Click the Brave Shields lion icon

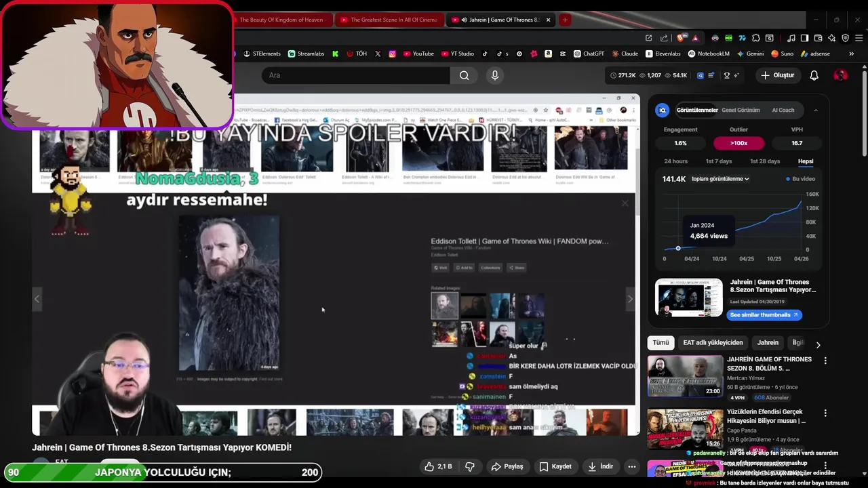point(680,38)
